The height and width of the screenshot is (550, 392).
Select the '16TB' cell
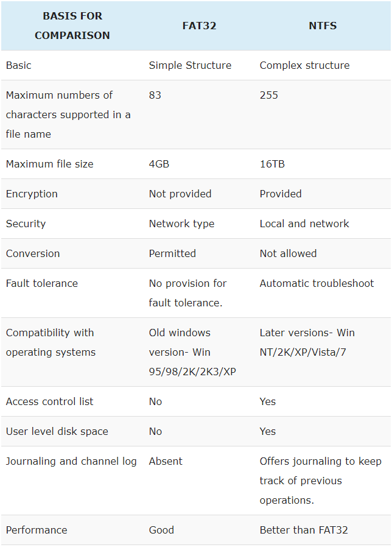click(272, 164)
